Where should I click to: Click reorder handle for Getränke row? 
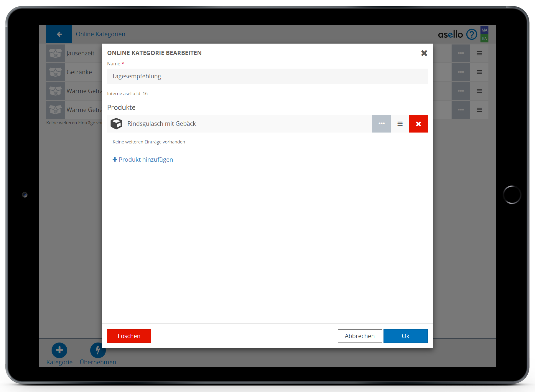(479, 72)
